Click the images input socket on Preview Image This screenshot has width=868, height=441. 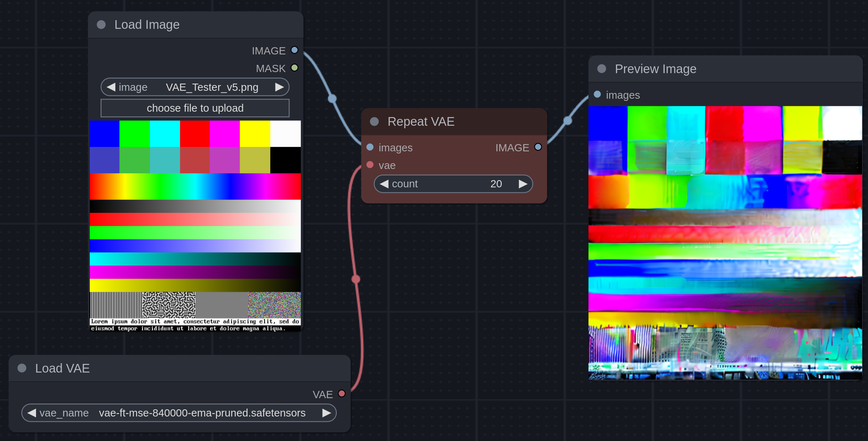[597, 94]
